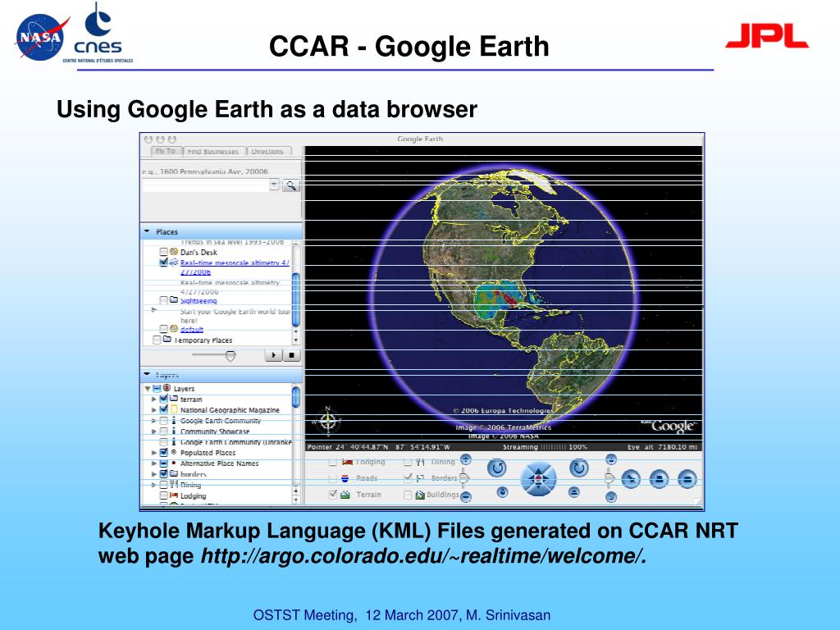
Task: Toggle Alternative Place Names checkbox
Action: [164, 463]
